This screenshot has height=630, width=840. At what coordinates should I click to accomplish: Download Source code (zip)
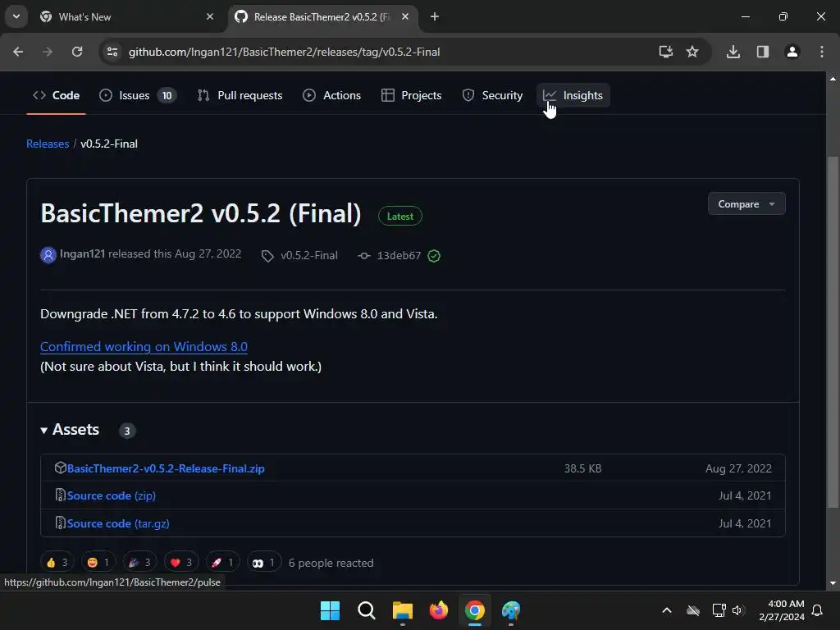111,495
